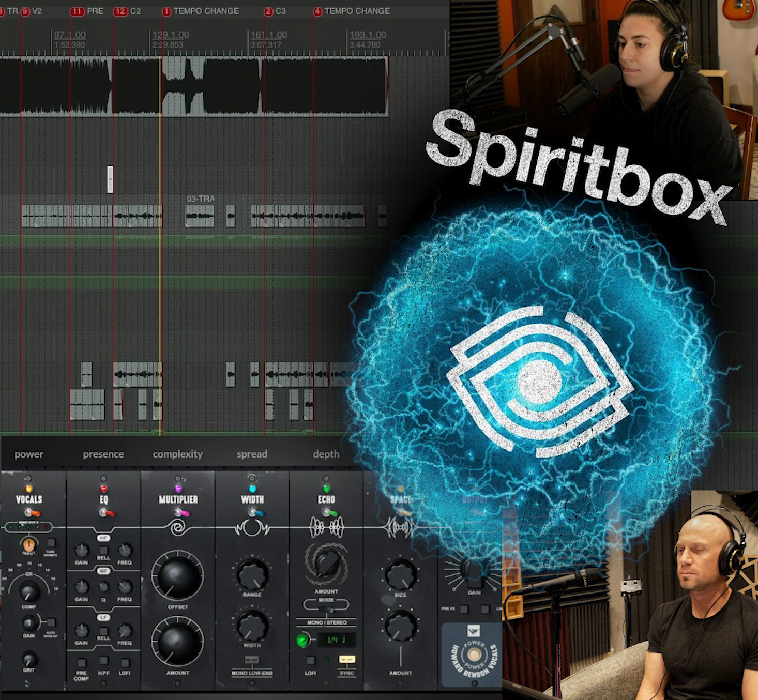The height and width of the screenshot is (700, 758).
Task: Jump to marker 9 V2
Action: point(31,11)
